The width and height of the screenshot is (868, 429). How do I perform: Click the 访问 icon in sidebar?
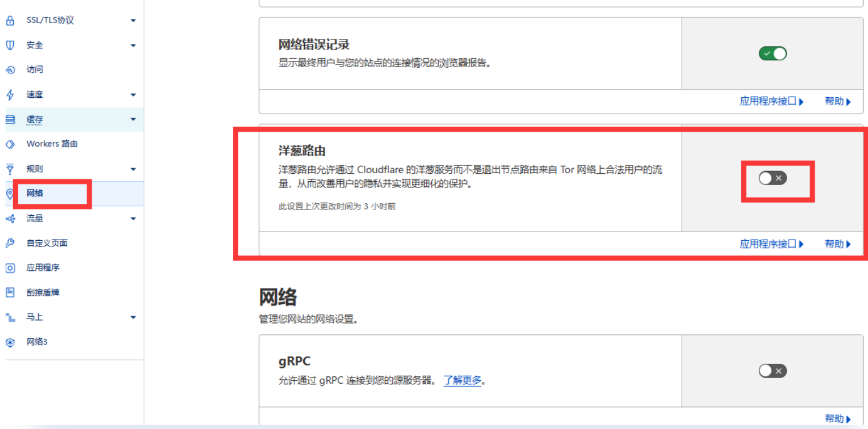coord(10,70)
